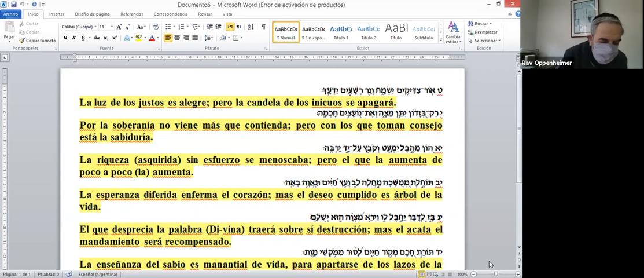
Task: Clear formatting with eraser icon
Action: click(155, 27)
